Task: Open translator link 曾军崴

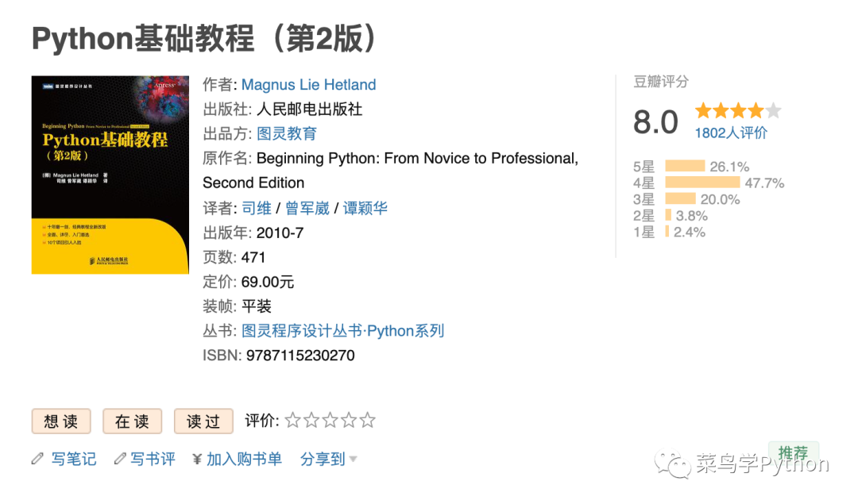Action: [307, 208]
